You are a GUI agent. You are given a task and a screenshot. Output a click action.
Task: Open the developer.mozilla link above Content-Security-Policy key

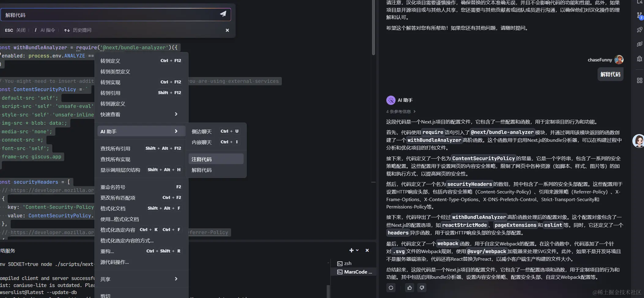click(x=52, y=190)
